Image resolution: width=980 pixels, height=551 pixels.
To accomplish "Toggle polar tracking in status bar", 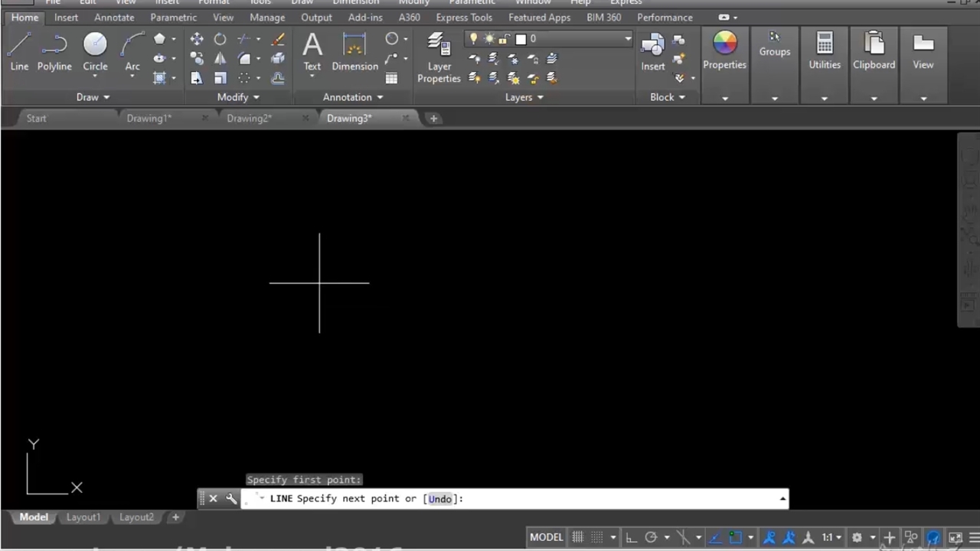I will [651, 537].
